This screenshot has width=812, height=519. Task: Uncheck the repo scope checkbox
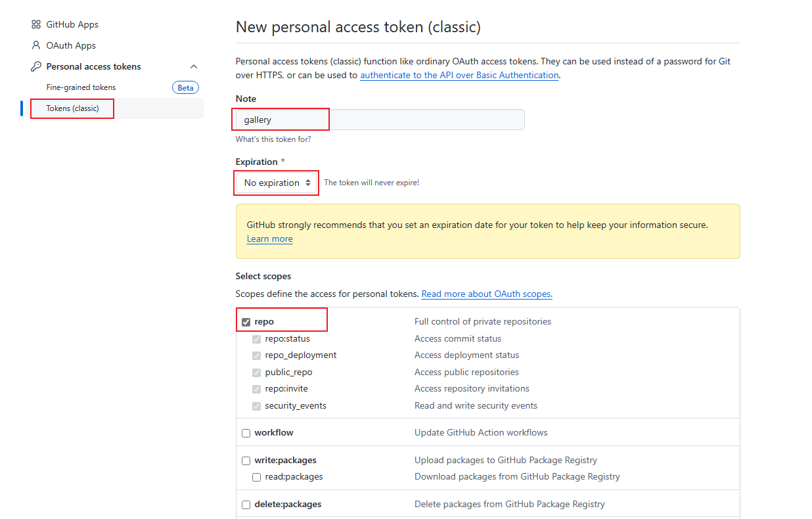click(246, 322)
